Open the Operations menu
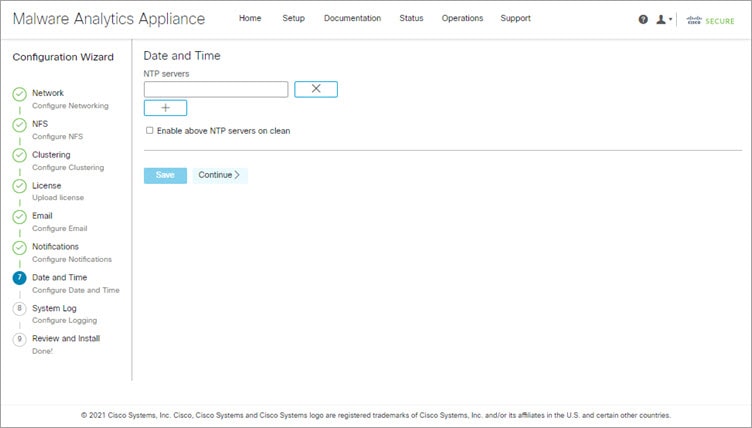This screenshot has height=428, width=752. point(462,18)
